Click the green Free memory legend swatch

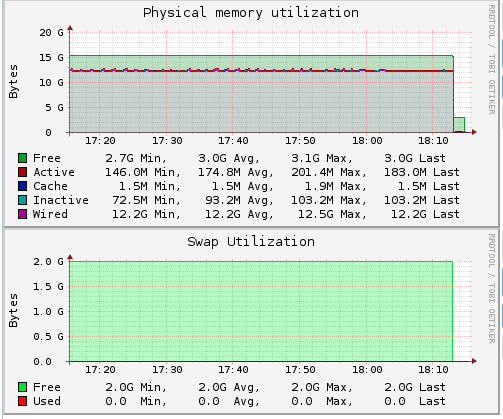click(22, 158)
